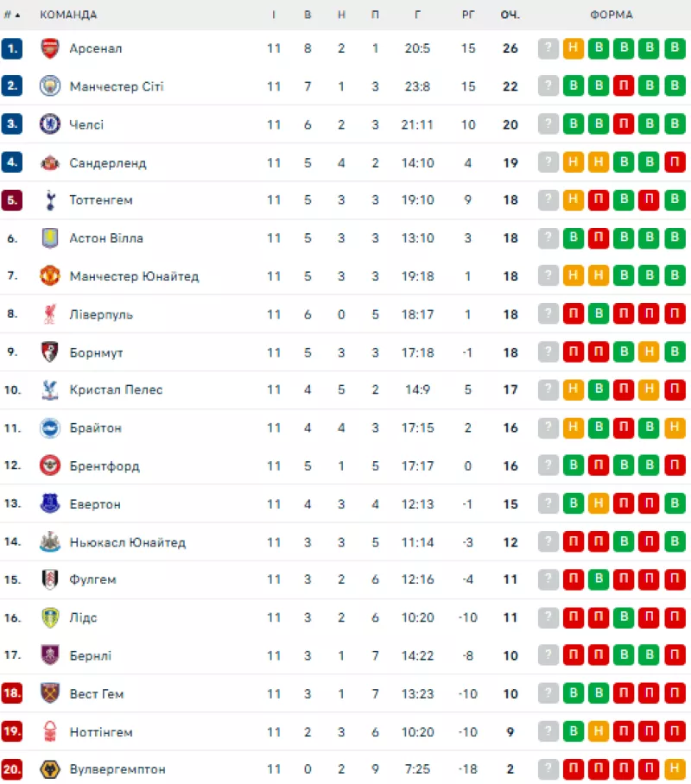Image resolution: width=691 pixels, height=784 pixels.
Task: Open the Manchester United club crest
Action: point(49,275)
